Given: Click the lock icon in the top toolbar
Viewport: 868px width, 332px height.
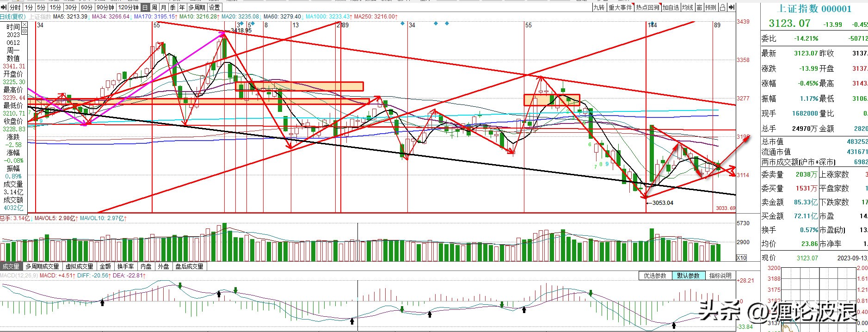Looking at the screenshot, I should point(722,7).
